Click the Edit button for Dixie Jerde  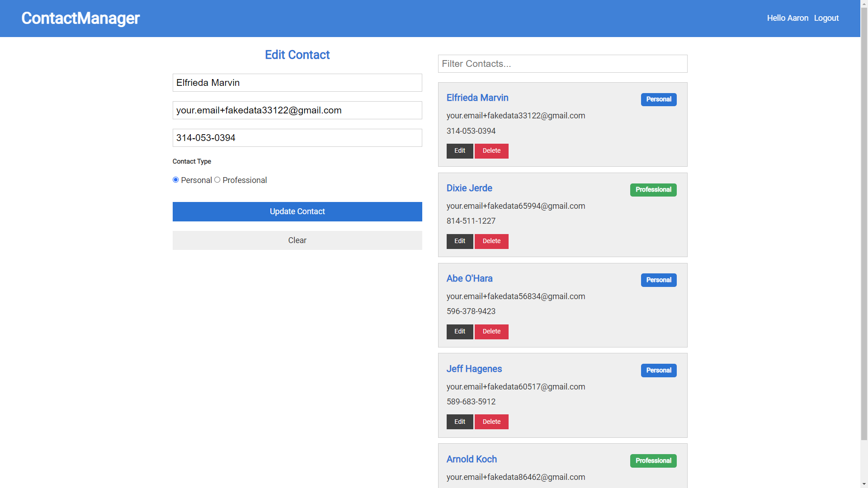point(459,241)
